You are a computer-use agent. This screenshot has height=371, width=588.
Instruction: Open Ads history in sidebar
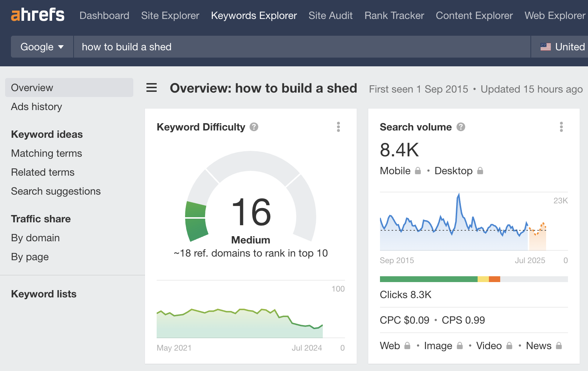click(36, 107)
